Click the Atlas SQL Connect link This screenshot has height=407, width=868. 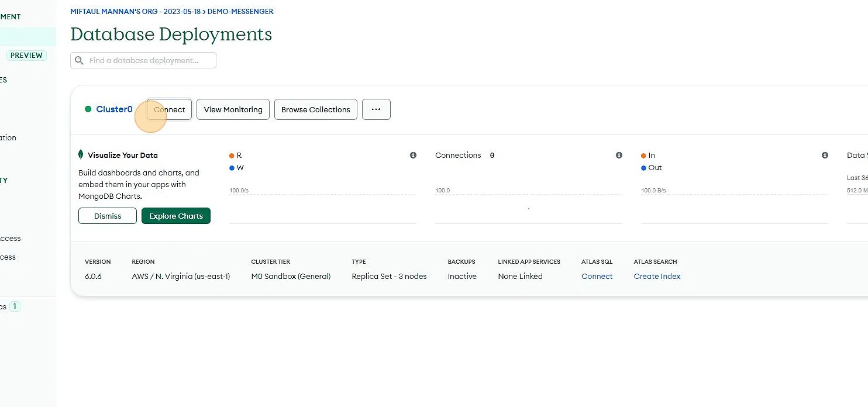click(597, 276)
